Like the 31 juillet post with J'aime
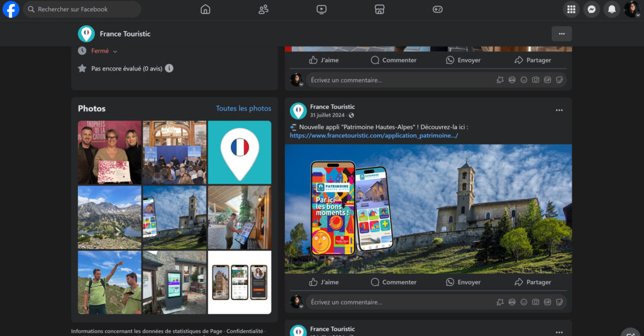This screenshot has height=336, width=644. click(x=324, y=282)
